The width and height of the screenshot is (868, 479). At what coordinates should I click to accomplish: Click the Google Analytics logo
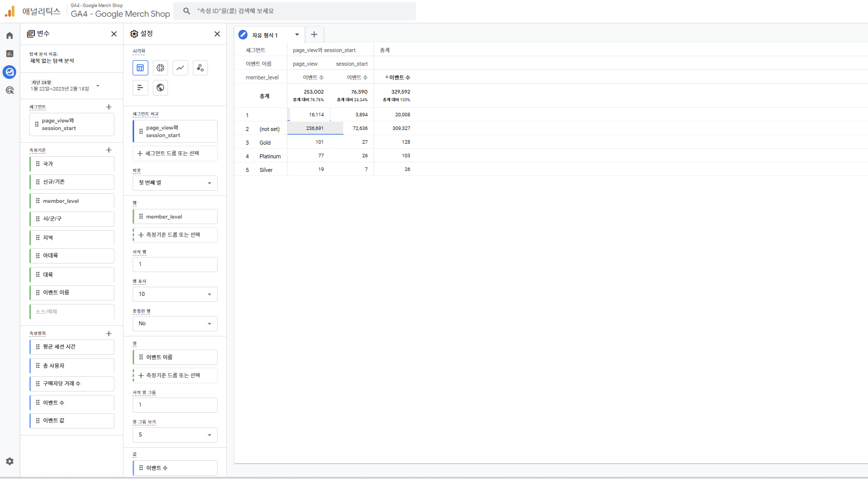pos(10,11)
